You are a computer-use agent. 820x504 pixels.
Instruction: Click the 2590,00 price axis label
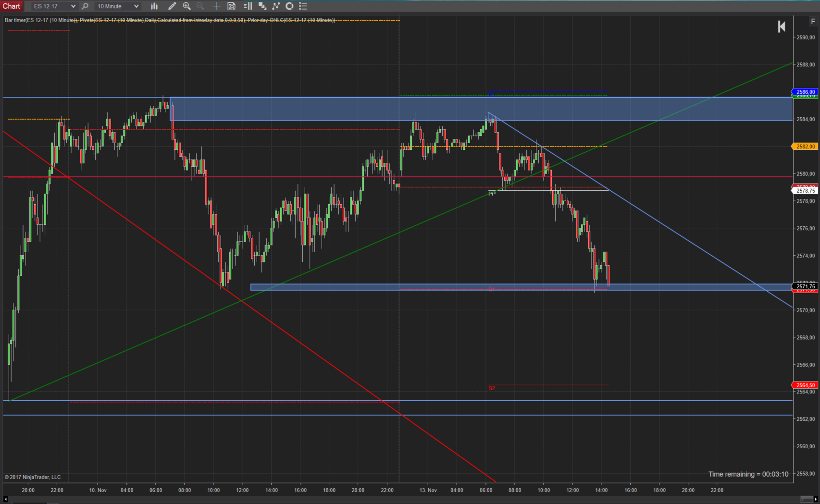[806, 37]
